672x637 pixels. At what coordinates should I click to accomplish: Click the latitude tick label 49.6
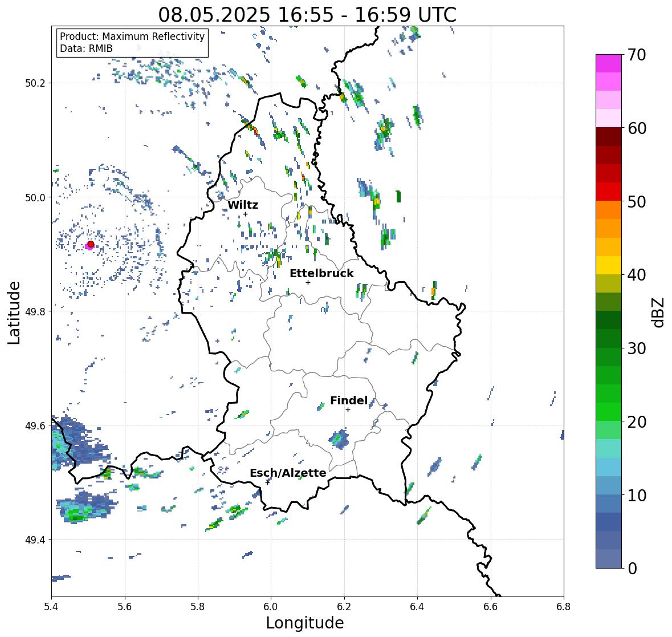pos(36,425)
